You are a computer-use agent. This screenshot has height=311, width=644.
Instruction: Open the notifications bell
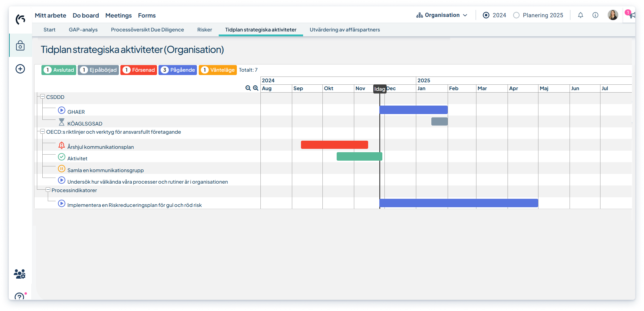580,15
